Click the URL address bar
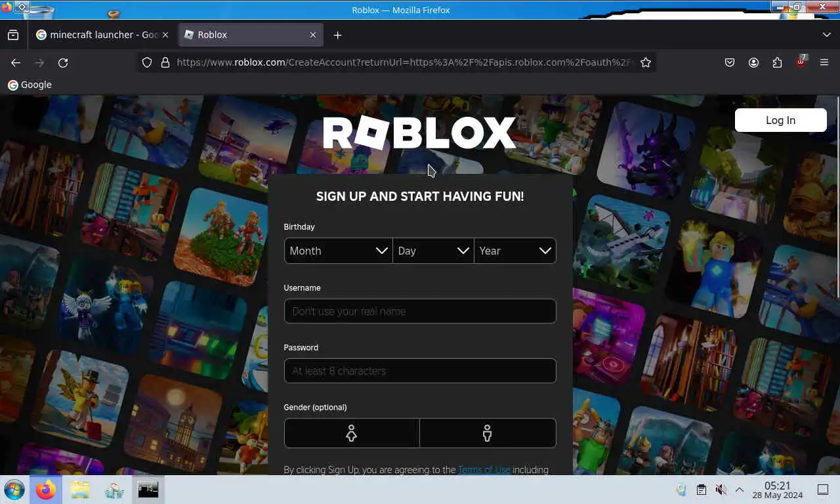Image resolution: width=840 pixels, height=504 pixels. [x=404, y=62]
